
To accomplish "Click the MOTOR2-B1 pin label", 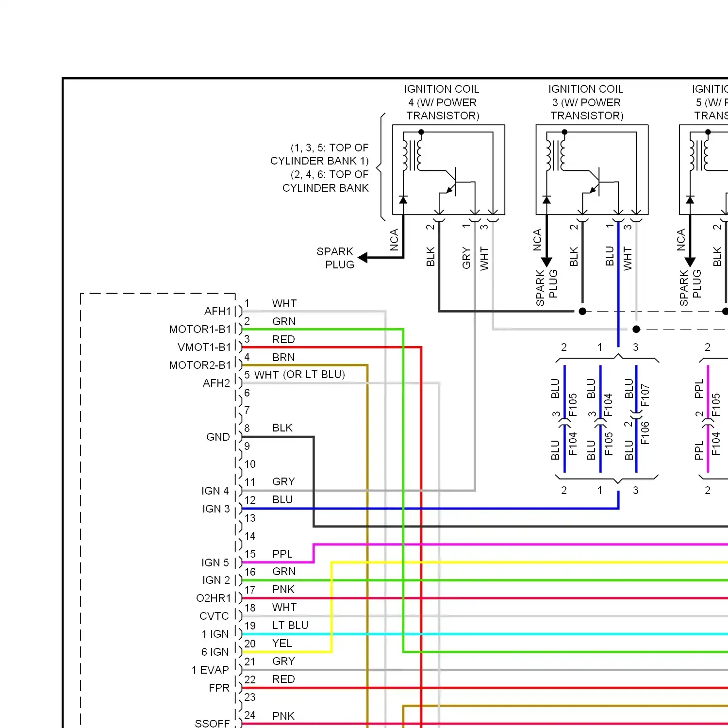I will point(200,365).
